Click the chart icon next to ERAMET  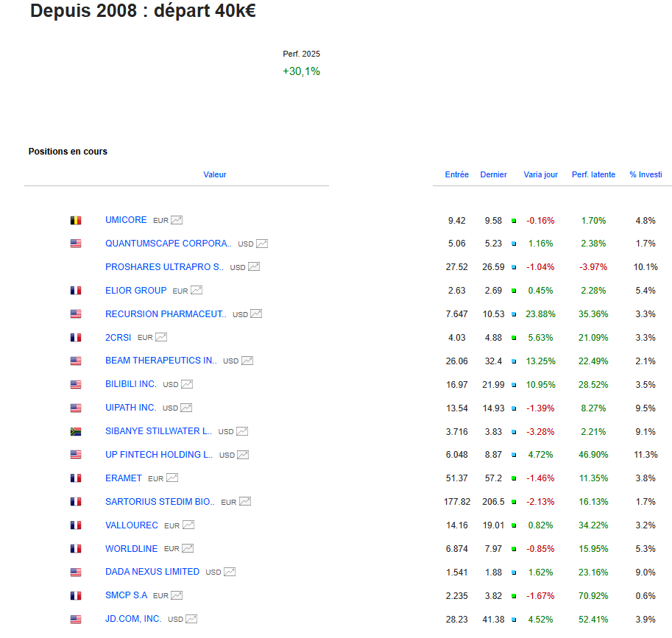pos(171,478)
